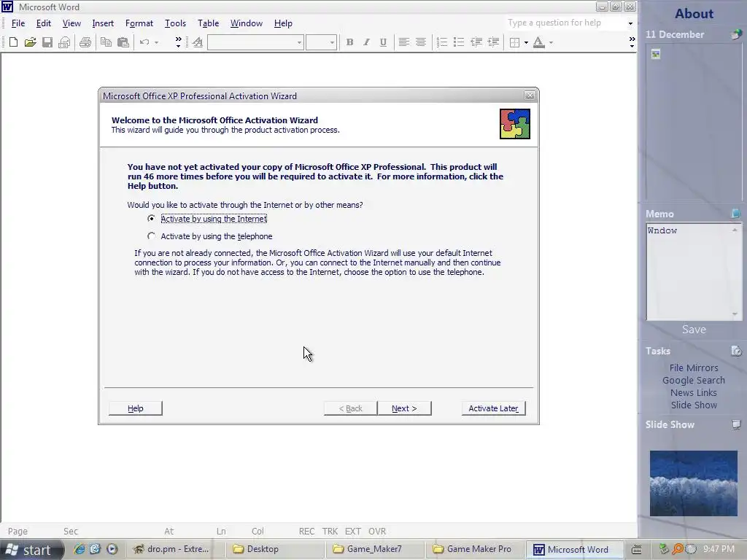
Task: Apply Center alignment
Action: [x=421, y=42]
